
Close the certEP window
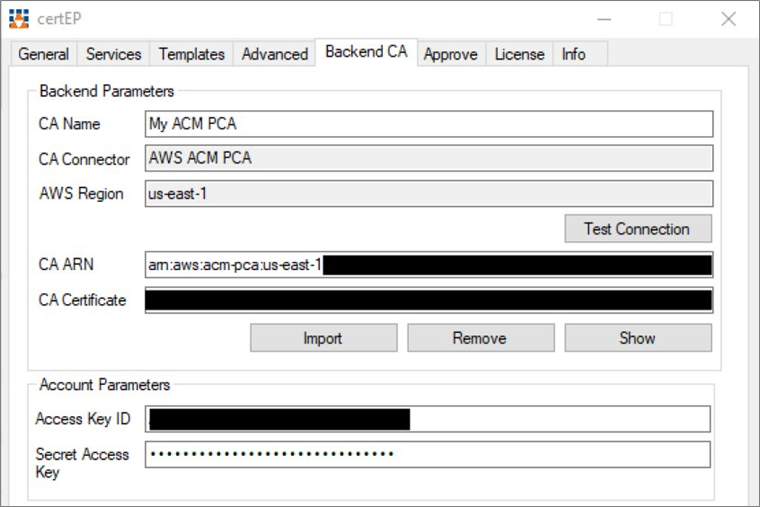click(x=728, y=19)
